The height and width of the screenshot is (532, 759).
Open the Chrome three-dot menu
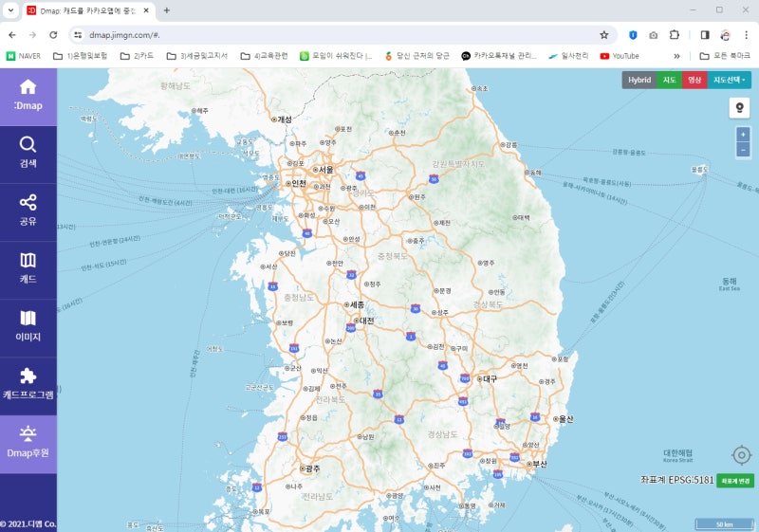pos(746,35)
